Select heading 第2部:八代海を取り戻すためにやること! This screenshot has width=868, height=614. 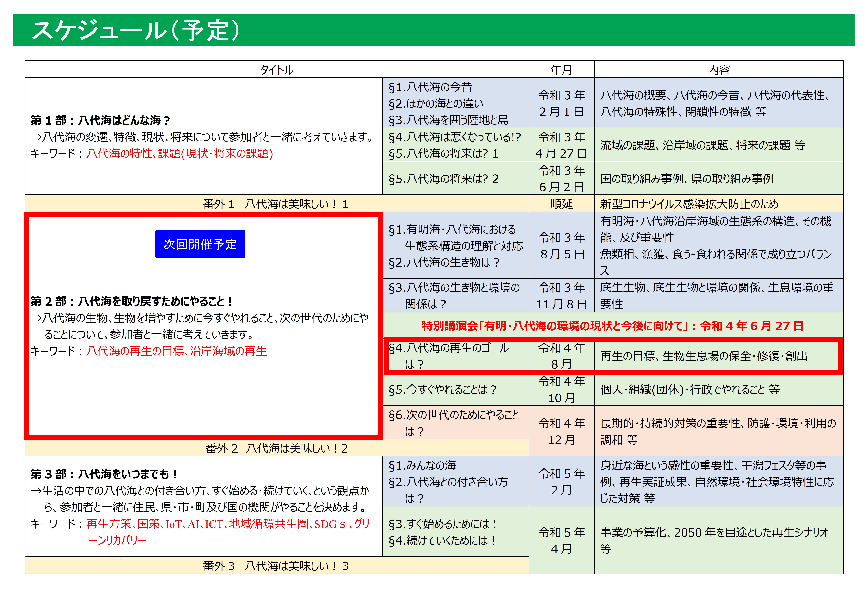click(132, 302)
